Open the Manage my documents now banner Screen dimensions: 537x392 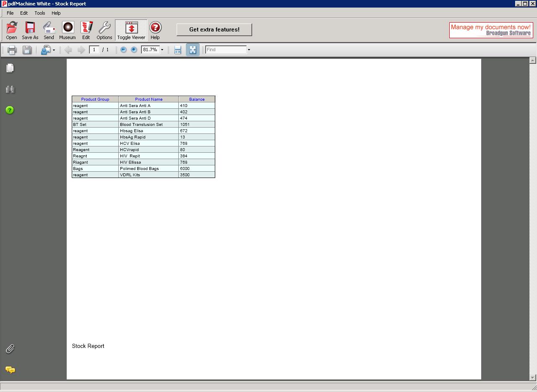pyautogui.click(x=491, y=30)
